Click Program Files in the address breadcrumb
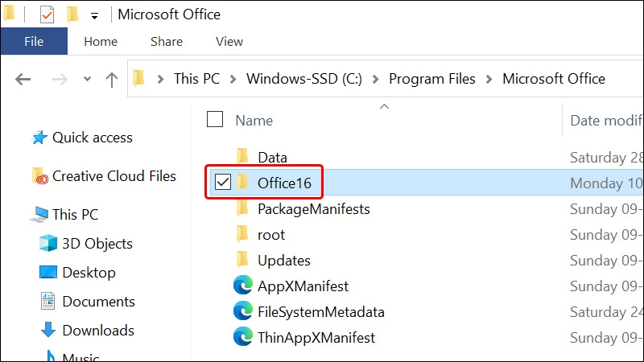Image resolution: width=644 pixels, height=362 pixels. [x=432, y=79]
